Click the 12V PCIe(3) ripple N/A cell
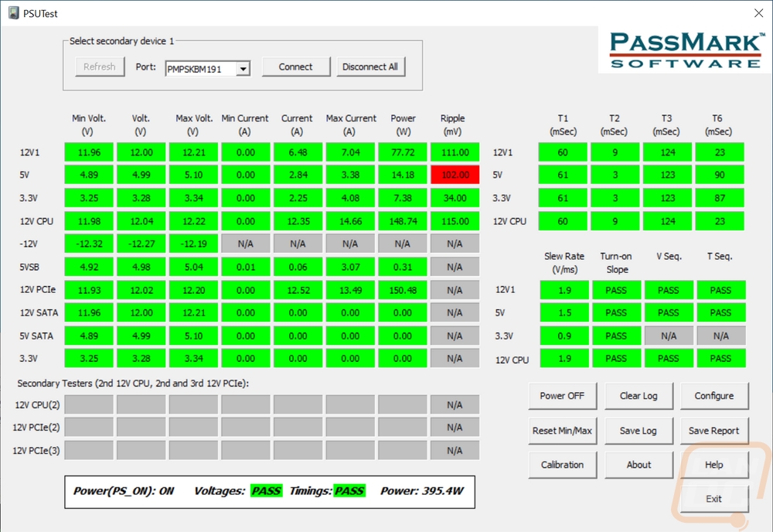Viewport: 773px width, 532px height. coord(455,451)
